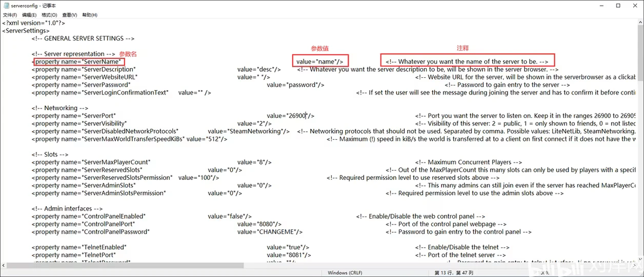Click property name="ServerReservedSlots"
This screenshot has height=277, width=644.
coord(87,170)
